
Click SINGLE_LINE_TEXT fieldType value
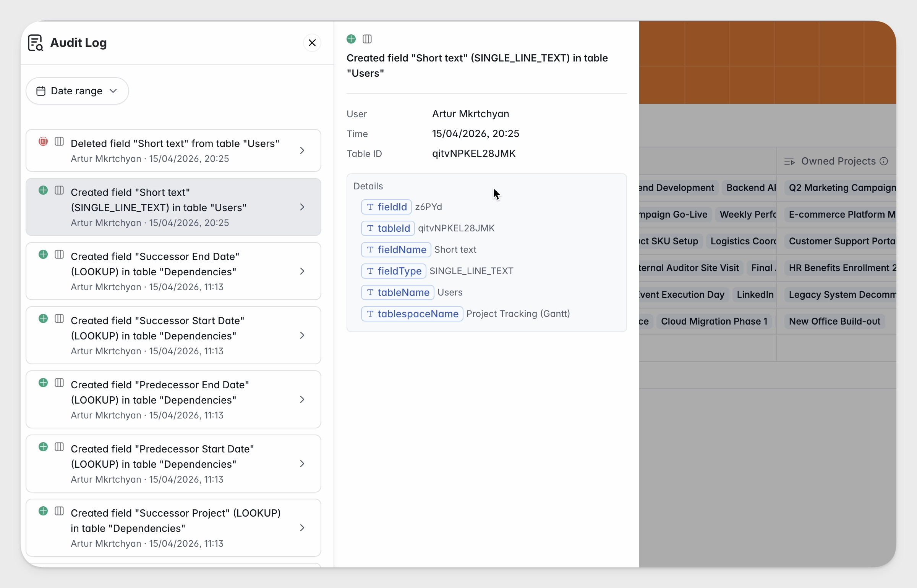point(471,271)
